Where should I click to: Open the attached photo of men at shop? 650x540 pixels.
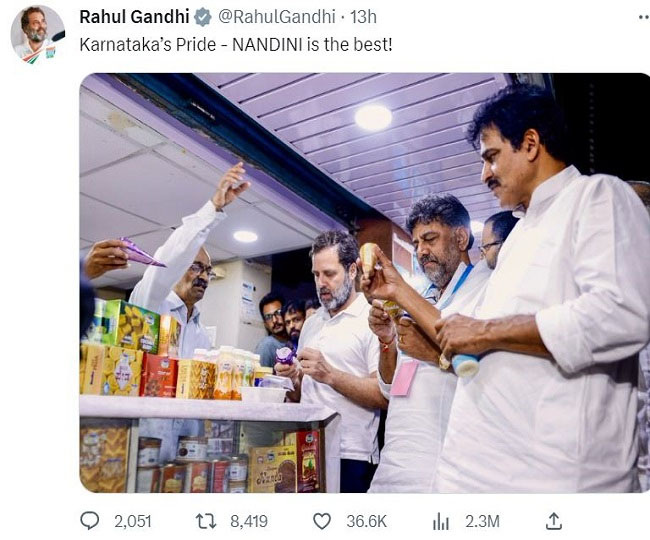point(364,283)
